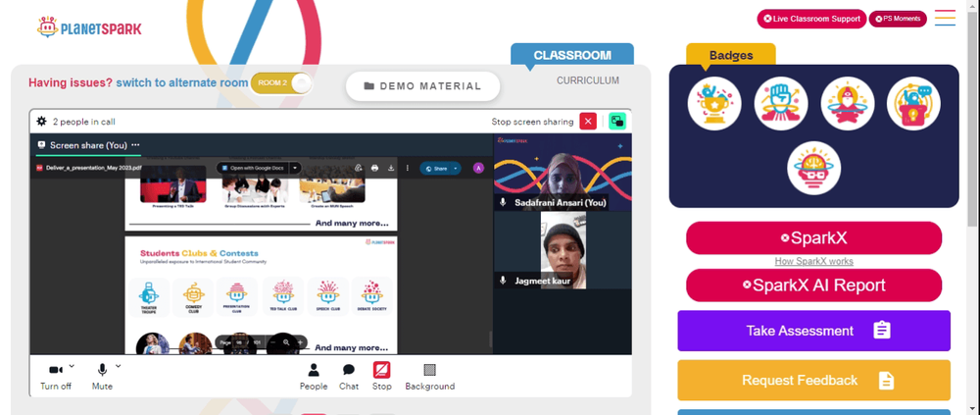Open DEMO MATERIAL folder
The image size is (980, 415).
pos(423,86)
